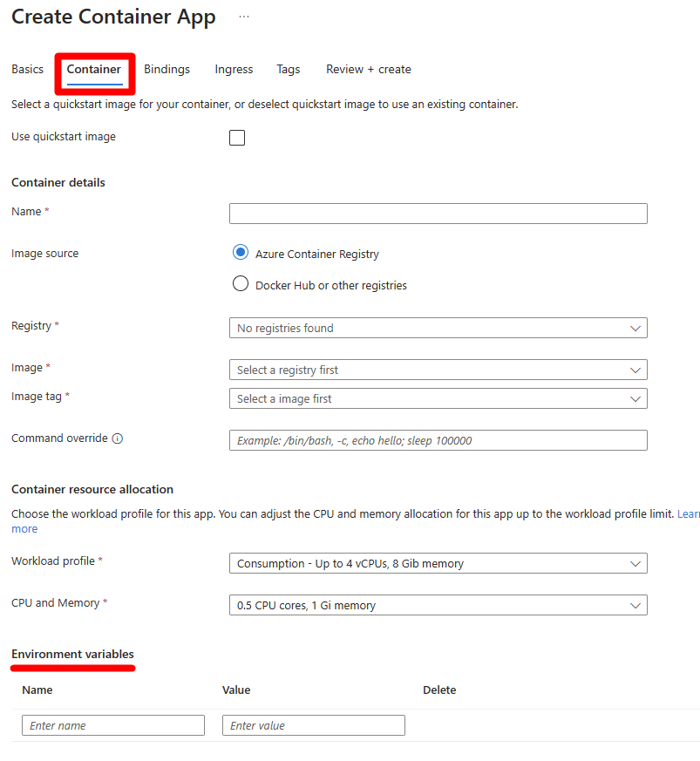
Task: Select the Docker Hub or other registries option
Action: (x=240, y=283)
